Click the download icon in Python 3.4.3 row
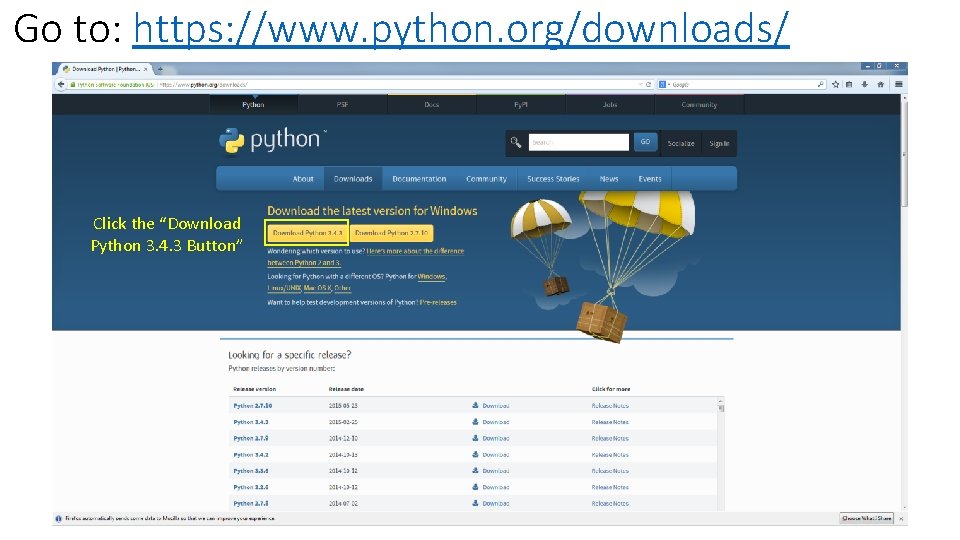 (475, 422)
